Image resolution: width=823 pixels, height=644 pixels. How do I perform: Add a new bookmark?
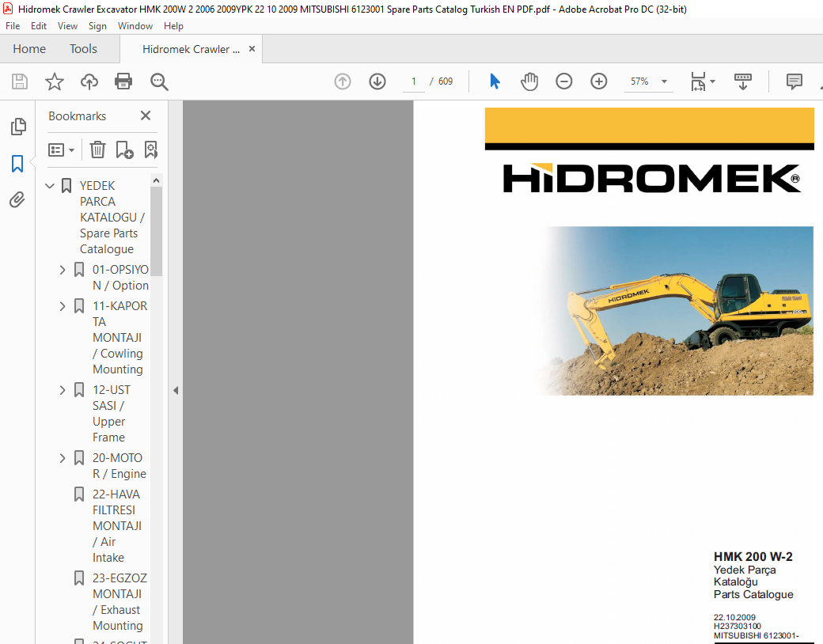coord(124,150)
